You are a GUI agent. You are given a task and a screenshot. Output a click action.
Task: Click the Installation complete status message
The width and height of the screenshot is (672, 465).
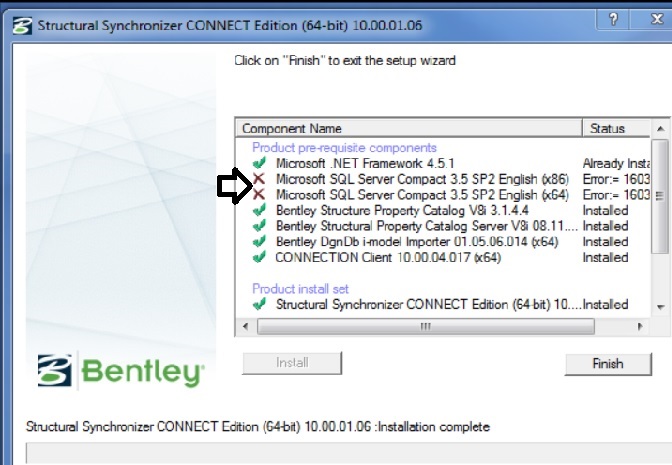(x=258, y=426)
